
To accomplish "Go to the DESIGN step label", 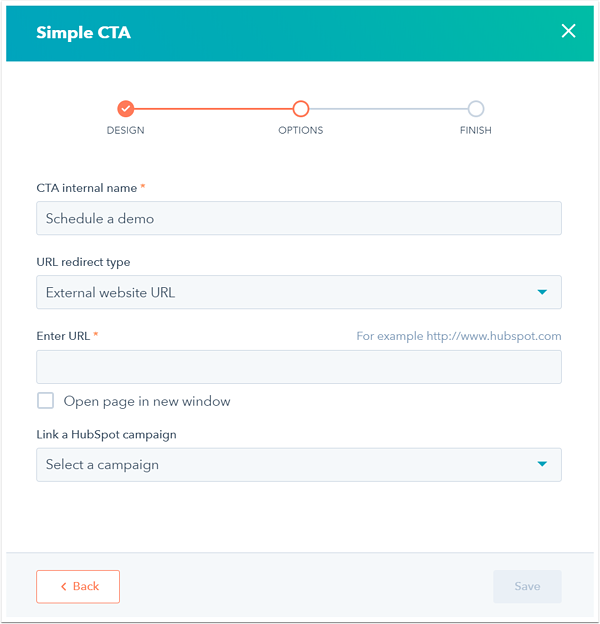I will pyautogui.click(x=125, y=131).
